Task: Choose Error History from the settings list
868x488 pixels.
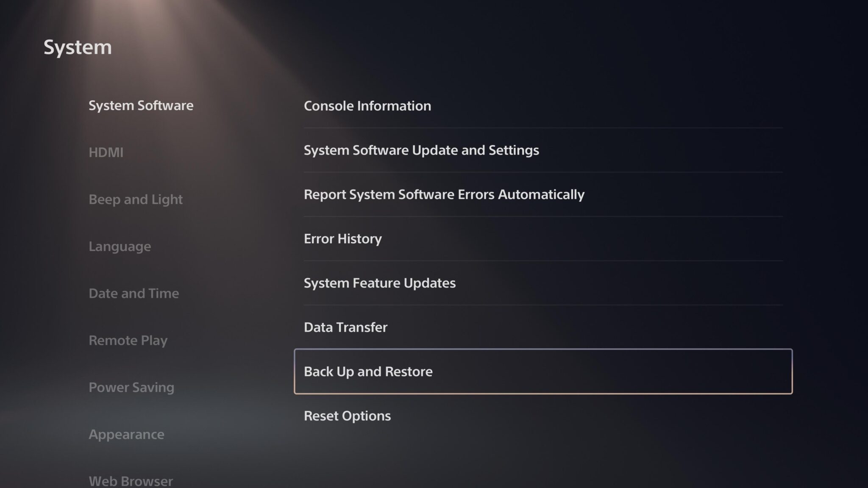Action: 342,238
